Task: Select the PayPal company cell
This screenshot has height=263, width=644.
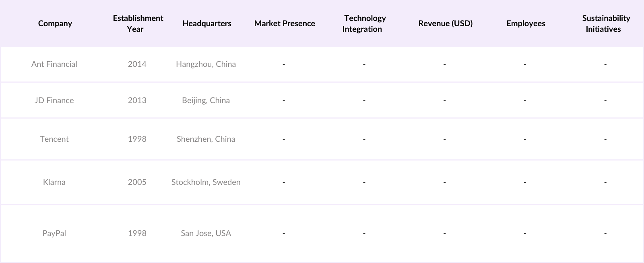Action: (x=54, y=233)
